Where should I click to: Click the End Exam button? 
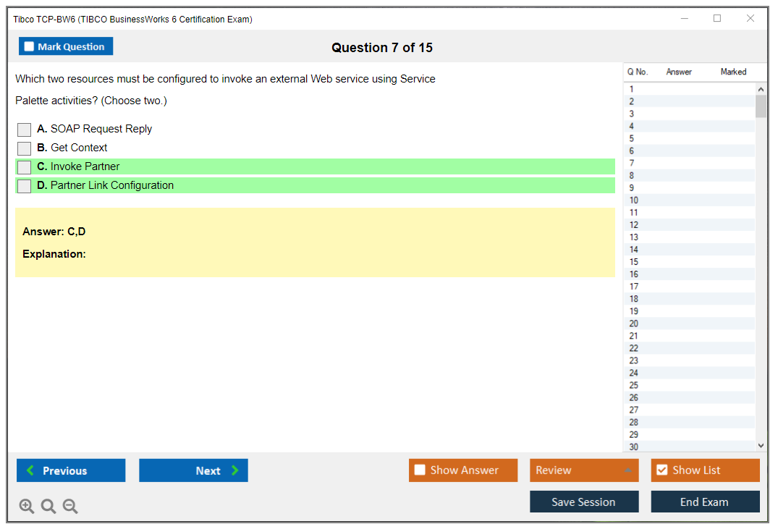pos(705,502)
